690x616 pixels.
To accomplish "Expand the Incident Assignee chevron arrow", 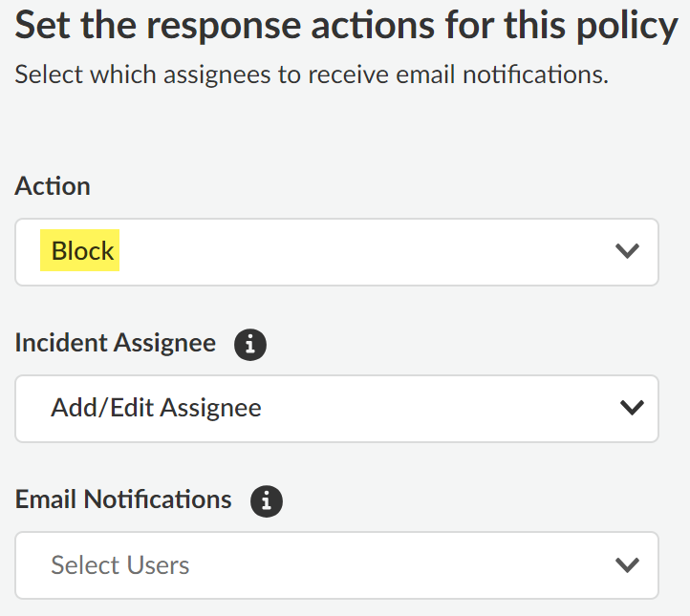I will click(x=631, y=408).
